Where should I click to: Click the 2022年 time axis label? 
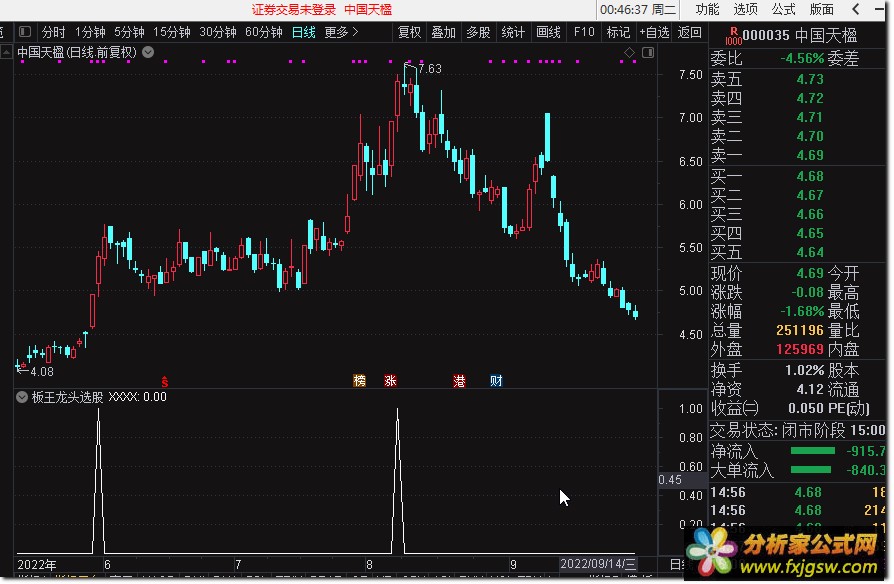point(36,565)
